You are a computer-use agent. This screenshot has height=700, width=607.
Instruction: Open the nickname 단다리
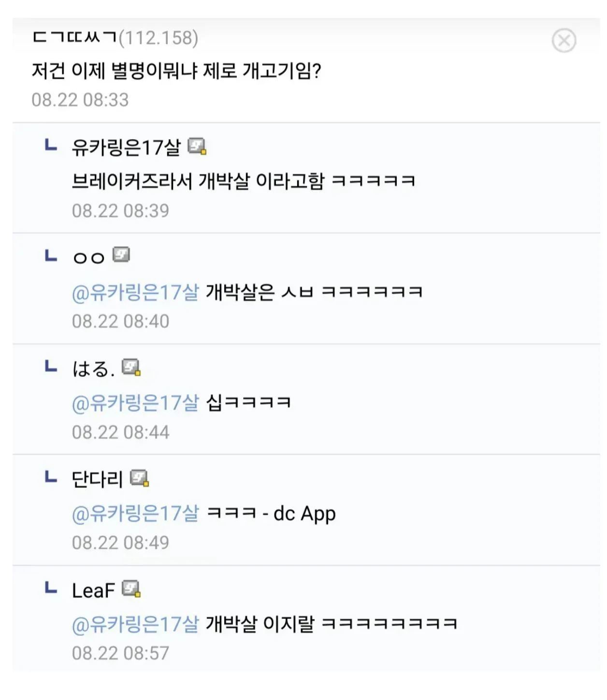[x=97, y=479]
